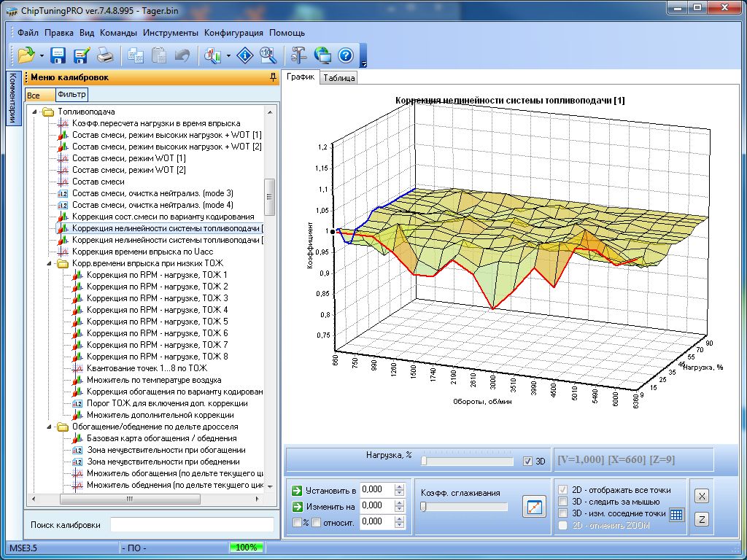Click the Print icon in toolbar
The width and height of the screenshot is (747, 560).
point(105,55)
